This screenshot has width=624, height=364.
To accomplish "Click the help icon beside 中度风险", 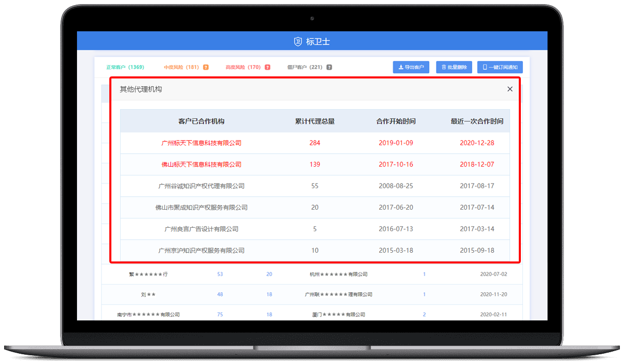I will click(206, 67).
